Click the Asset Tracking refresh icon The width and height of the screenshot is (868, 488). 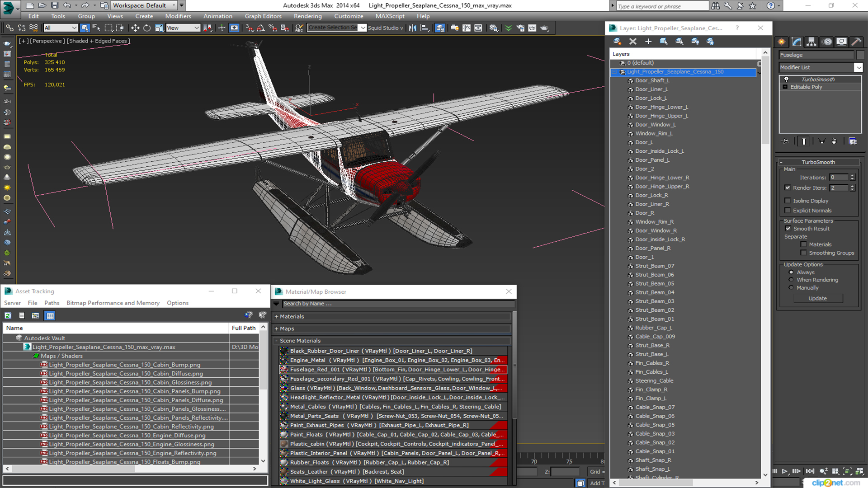(x=8, y=315)
